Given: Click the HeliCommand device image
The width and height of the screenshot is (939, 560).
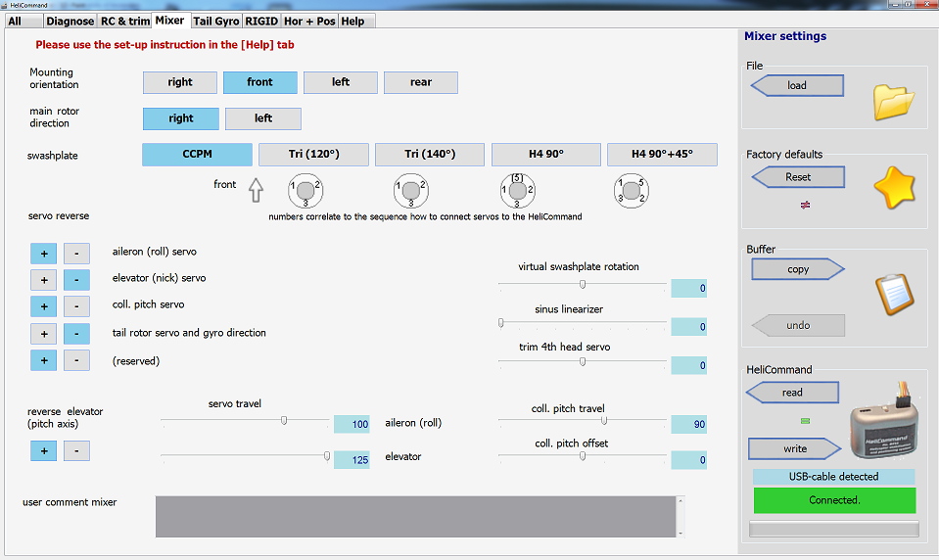Looking at the screenshot, I should point(884,421).
